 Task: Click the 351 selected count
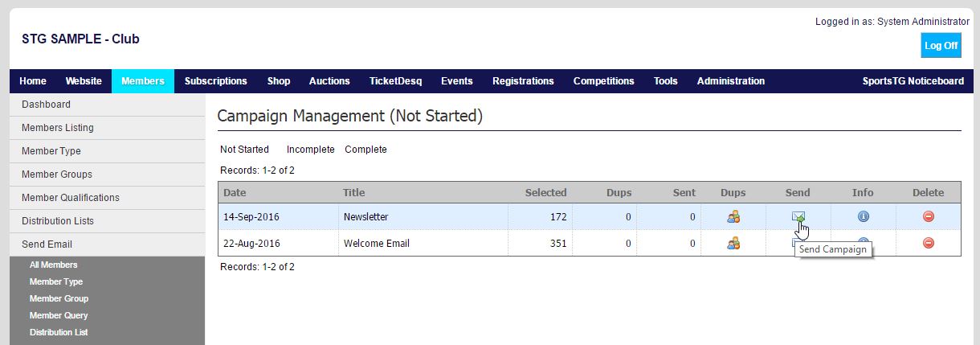(558, 243)
